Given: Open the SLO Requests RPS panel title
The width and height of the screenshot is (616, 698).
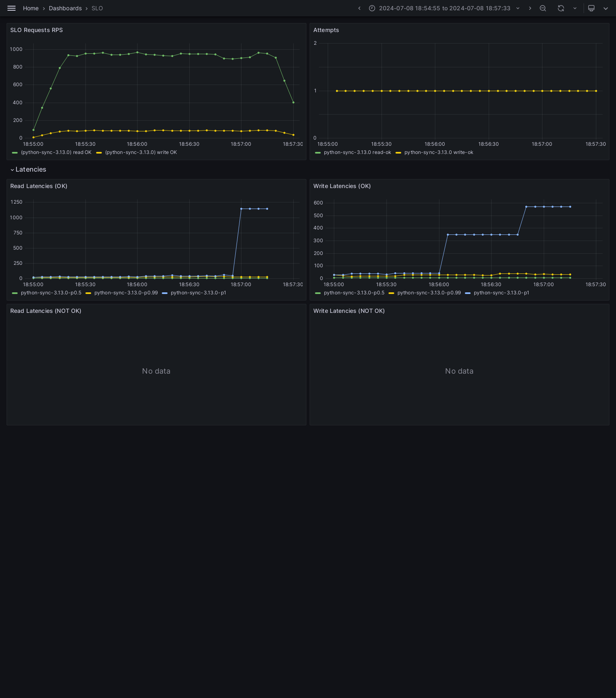Looking at the screenshot, I should (37, 30).
